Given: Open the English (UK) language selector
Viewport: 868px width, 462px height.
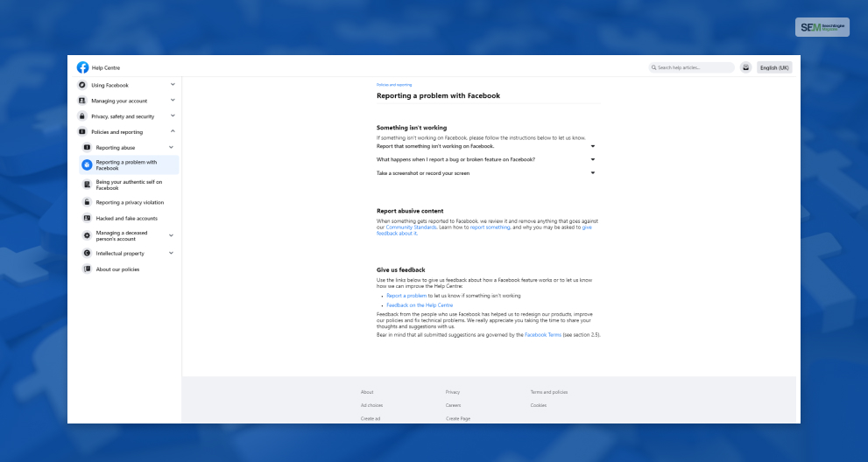Looking at the screenshot, I should coord(774,67).
